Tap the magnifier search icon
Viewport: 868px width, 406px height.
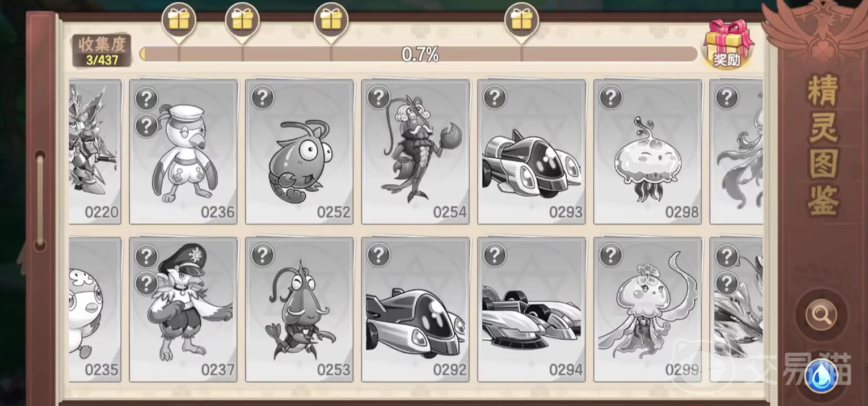(821, 314)
